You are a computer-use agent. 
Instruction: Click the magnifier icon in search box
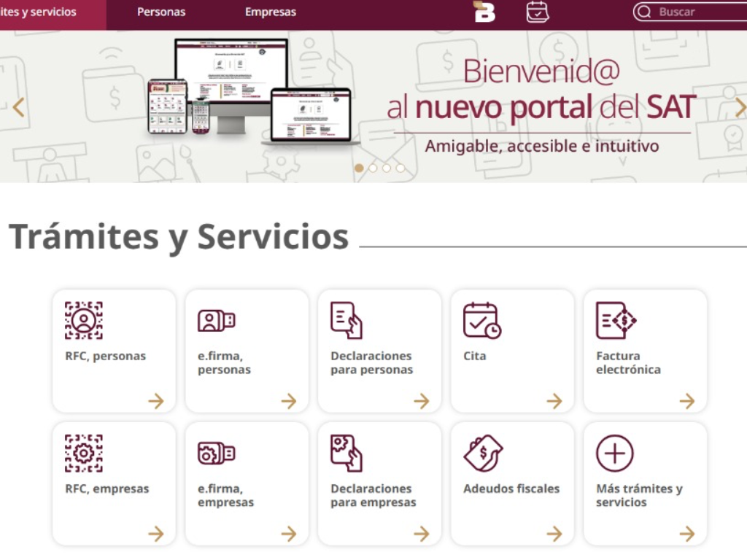644,12
